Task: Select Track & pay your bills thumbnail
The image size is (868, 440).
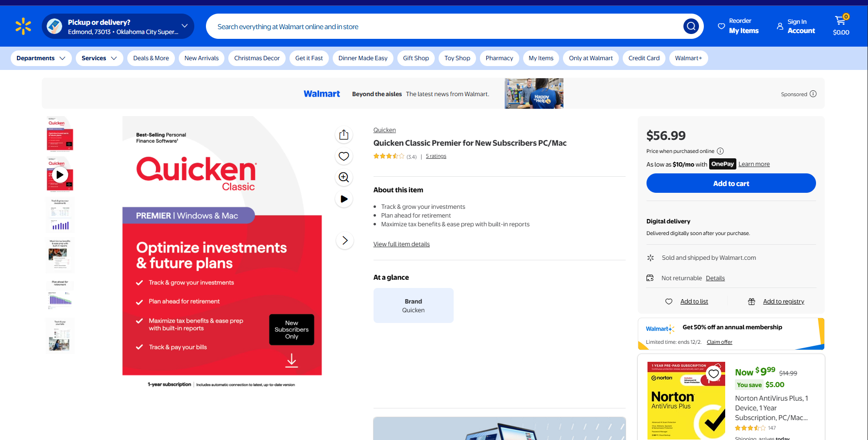Action: (60, 335)
